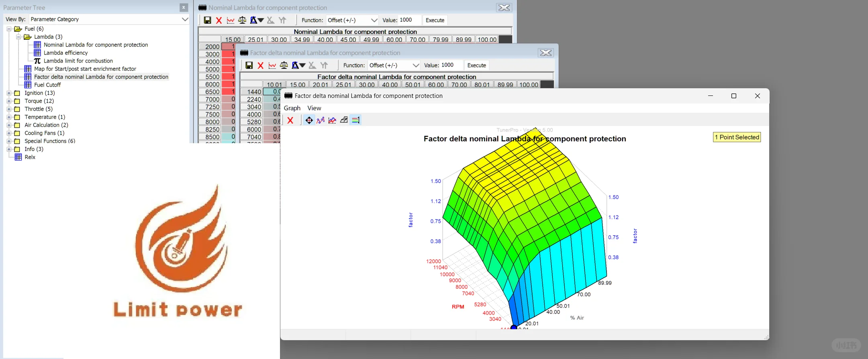Image resolution: width=868 pixels, height=359 pixels.
Task: Click the blue triangle cell-color icon in Nominal Lambda toolbar
Action: (x=253, y=20)
